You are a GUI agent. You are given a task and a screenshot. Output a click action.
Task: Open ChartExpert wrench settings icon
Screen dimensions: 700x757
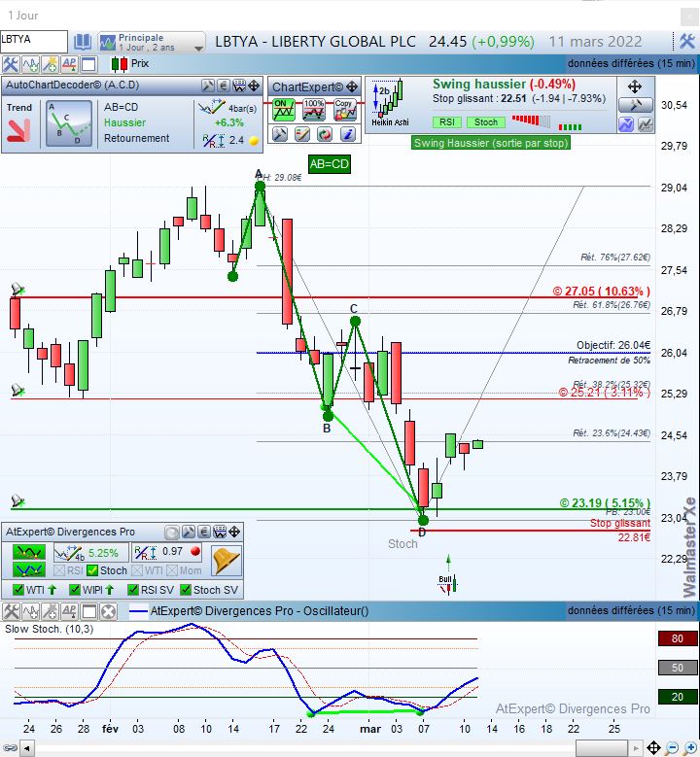280,134
